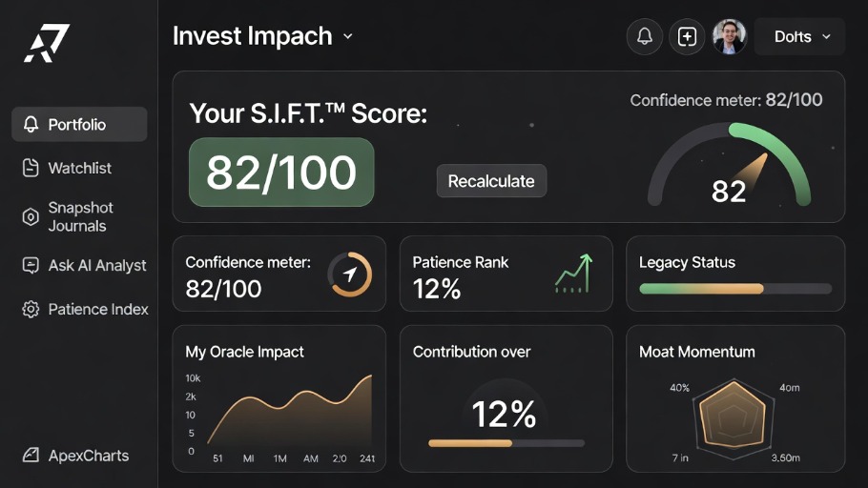Click the ApexCharts icon in sidebar

(31, 456)
